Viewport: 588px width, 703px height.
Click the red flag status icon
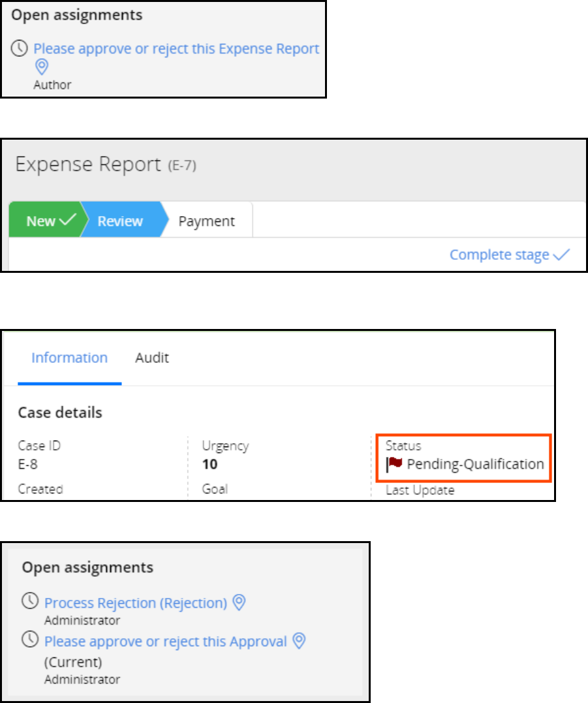tap(394, 464)
